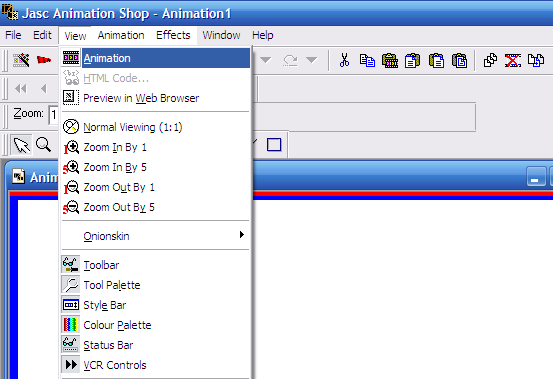Open the Effects menu
This screenshot has width=553, height=379.
pyautogui.click(x=173, y=35)
